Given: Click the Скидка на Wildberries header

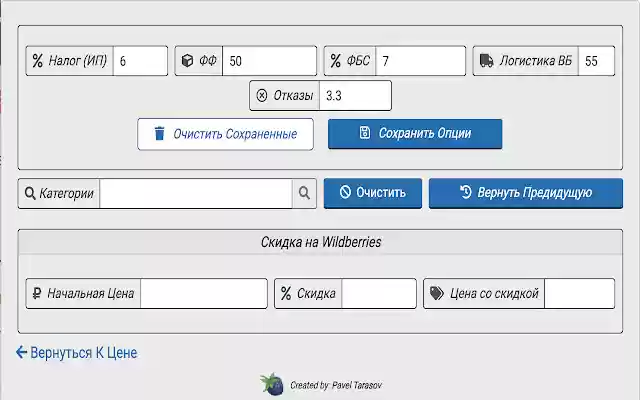Looking at the screenshot, I should (320, 242).
